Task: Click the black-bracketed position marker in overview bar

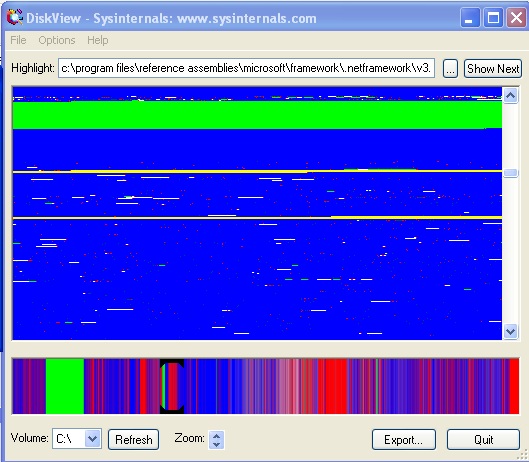Action: (x=172, y=386)
